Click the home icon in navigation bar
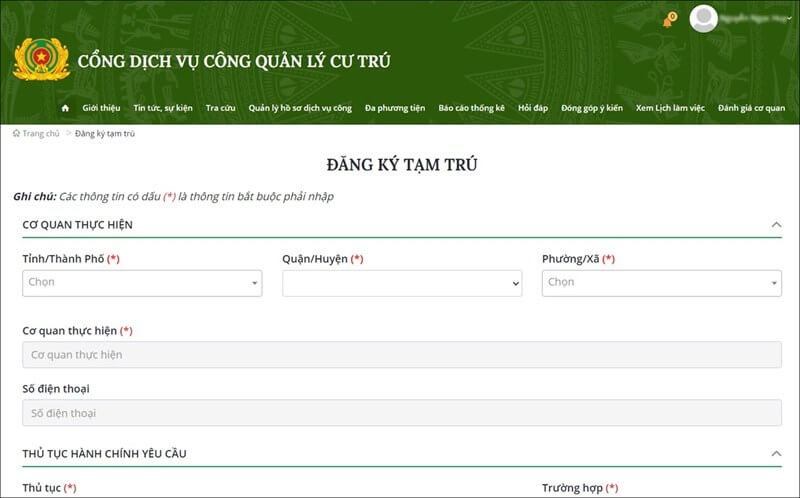The image size is (800, 498). tap(65, 108)
